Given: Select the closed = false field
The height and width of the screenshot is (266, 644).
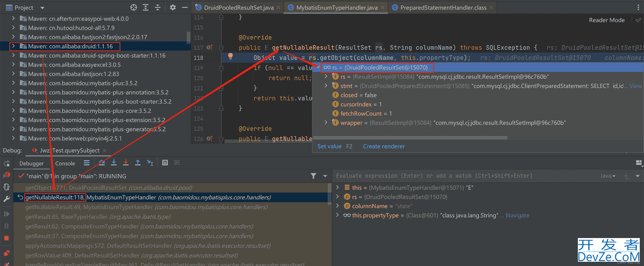Looking at the screenshot, I should tap(478, 95).
